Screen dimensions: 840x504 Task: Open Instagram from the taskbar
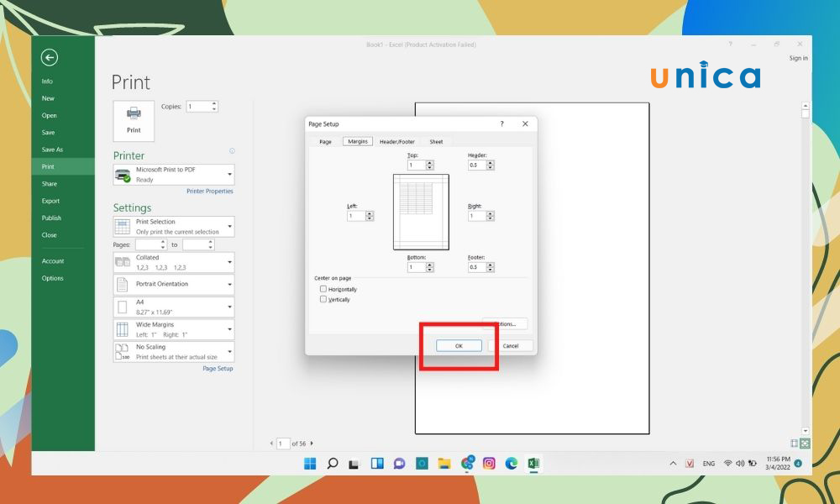point(489,464)
